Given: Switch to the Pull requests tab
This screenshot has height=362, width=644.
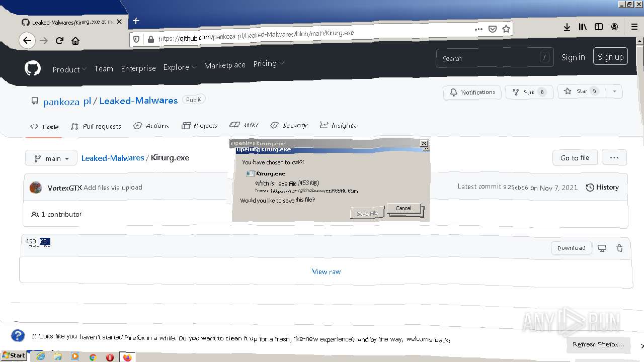Looking at the screenshot, I should click(x=96, y=126).
